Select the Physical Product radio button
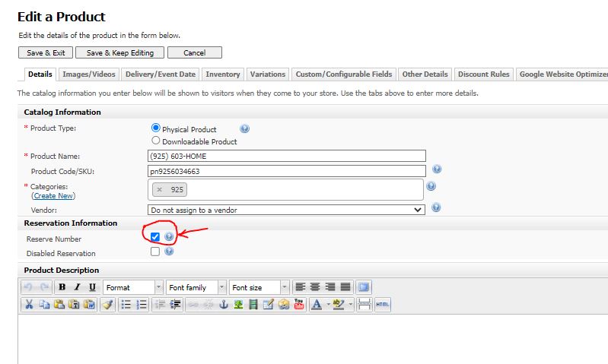Viewport: 608px width, 364px height. [156, 128]
